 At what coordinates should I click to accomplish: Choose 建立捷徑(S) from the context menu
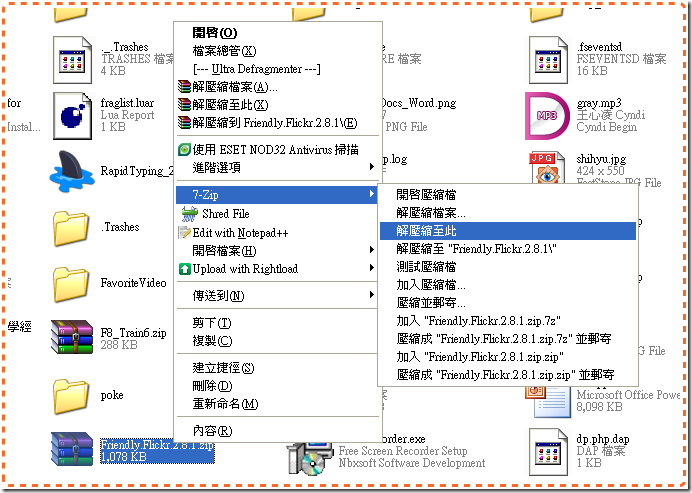(278, 368)
